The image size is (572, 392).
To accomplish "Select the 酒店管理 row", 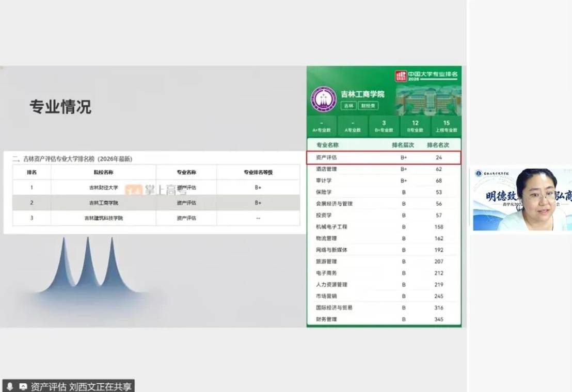I will (x=384, y=169).
